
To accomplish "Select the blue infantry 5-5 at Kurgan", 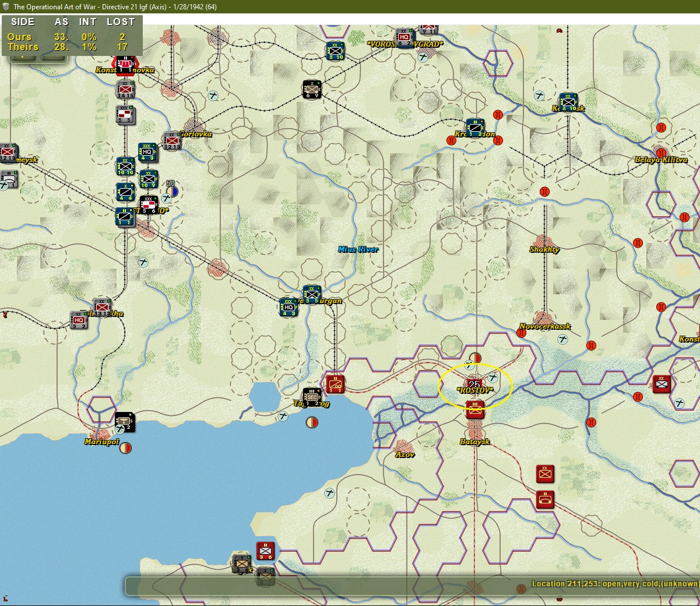I will click(312, 294).
